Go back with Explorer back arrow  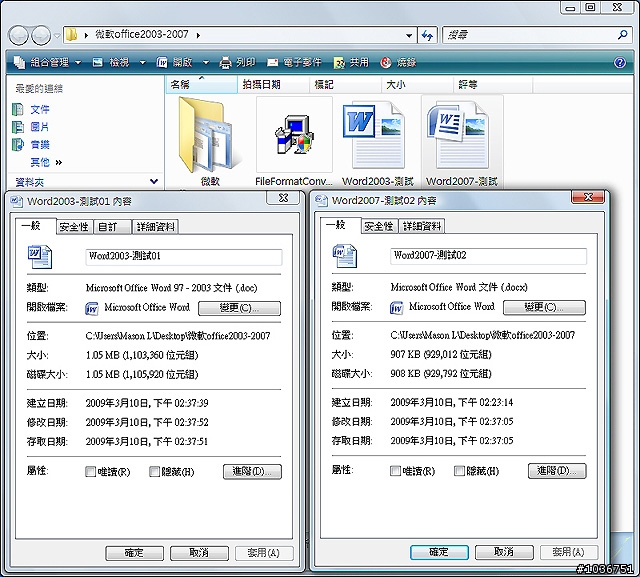tap(18, 36)
